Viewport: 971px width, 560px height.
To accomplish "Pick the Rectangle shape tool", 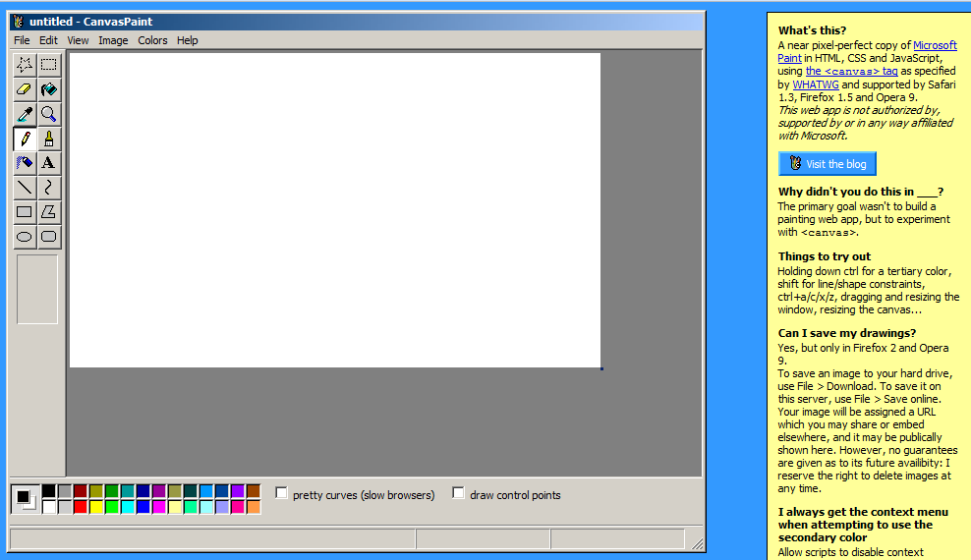I will coord(25,212).
